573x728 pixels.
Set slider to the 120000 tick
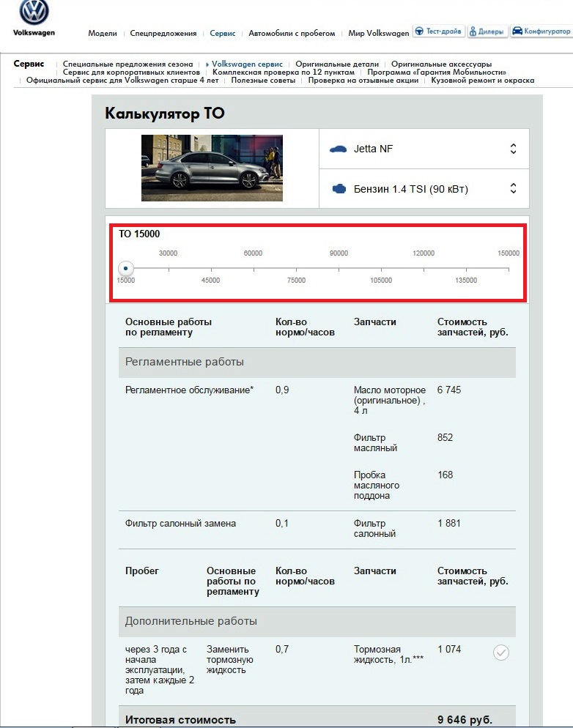click(424, 268)
